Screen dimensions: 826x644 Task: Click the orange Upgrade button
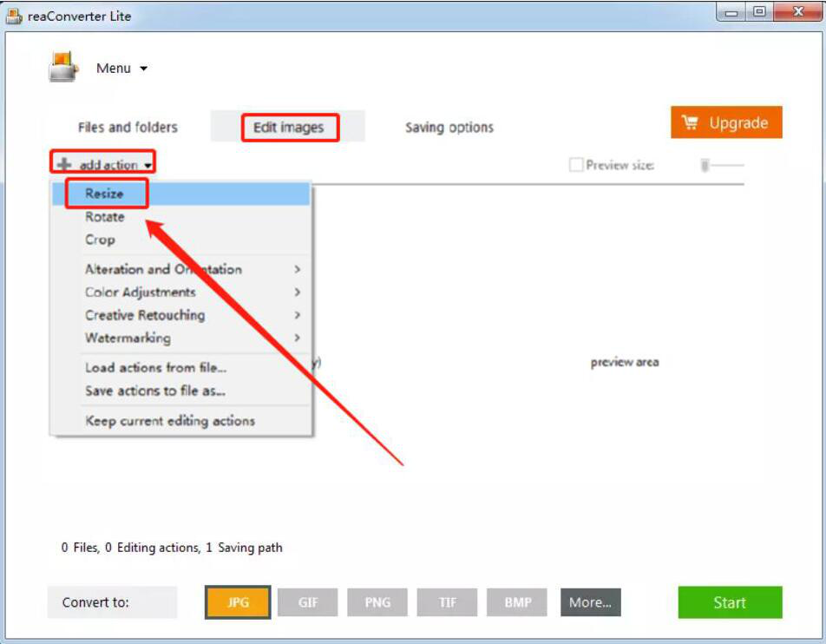(726, 122)
